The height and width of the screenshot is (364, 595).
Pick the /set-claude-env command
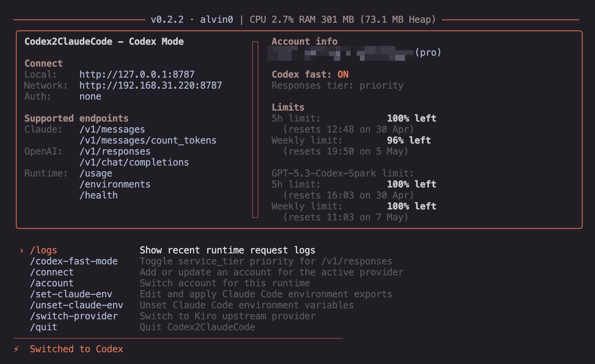pyautogui.click(x=71, y=294)
